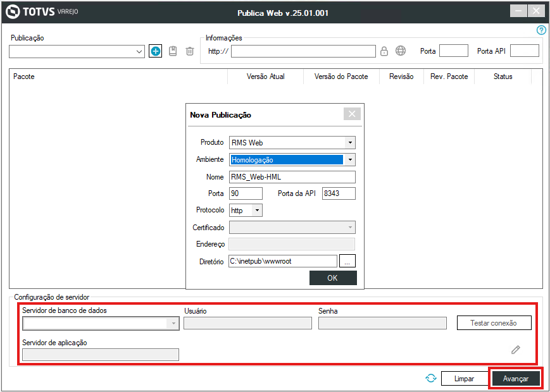Click OK in the Nova Publicação dialog
Image resolution: width=550 pixels, height=392 pixels.
pos(333,278)
